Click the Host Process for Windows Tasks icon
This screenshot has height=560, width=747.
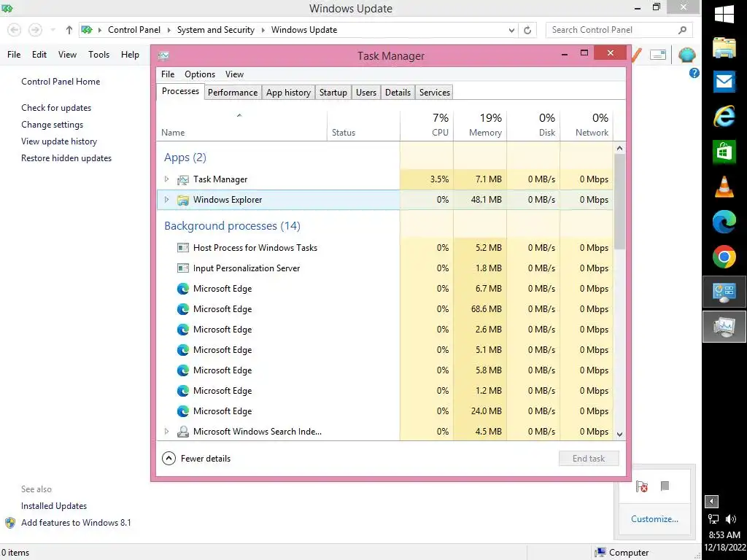pos(183,248)
